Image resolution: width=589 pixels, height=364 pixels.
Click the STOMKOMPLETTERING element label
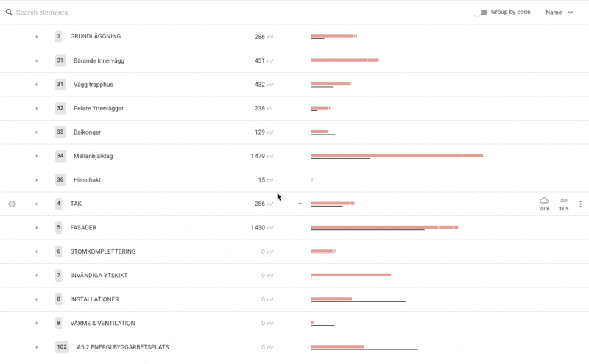(x=103, y=251)
